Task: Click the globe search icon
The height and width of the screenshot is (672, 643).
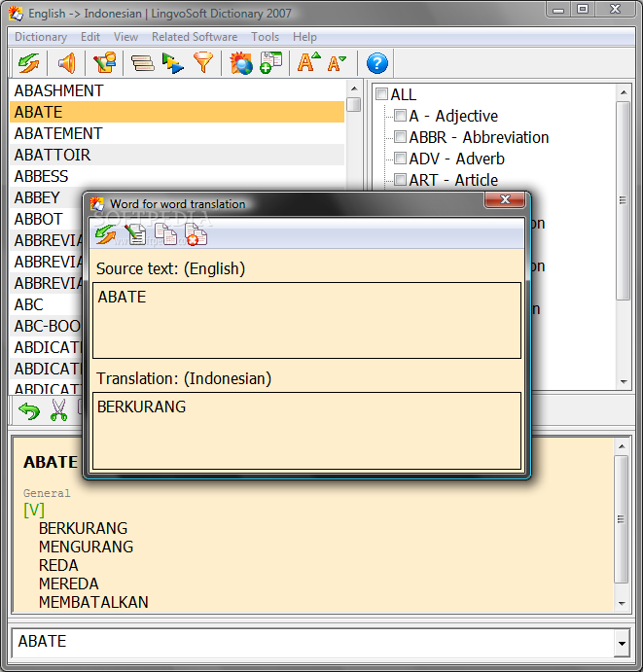Action: pos(241,63)
